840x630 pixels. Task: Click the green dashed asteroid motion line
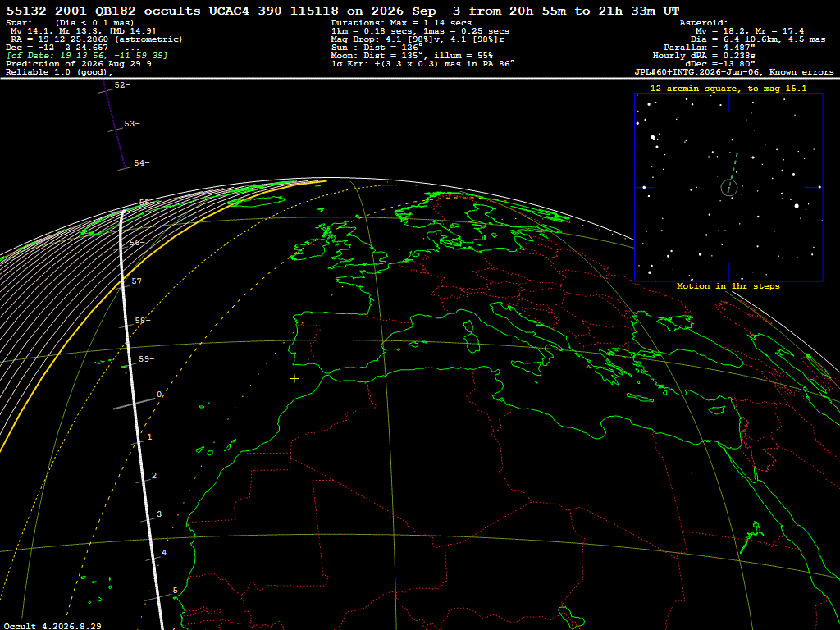[733, 167]
